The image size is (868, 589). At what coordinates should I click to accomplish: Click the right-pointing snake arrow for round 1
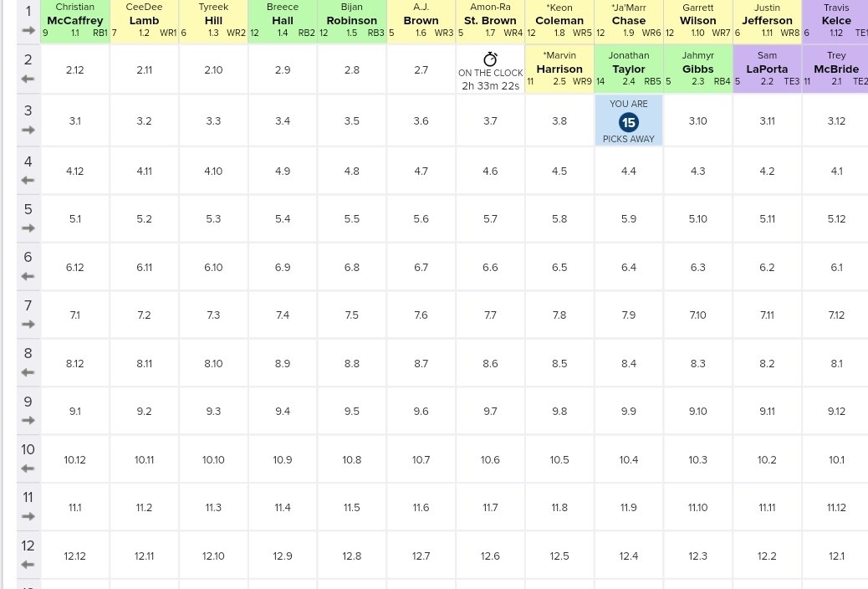point(28,32)
